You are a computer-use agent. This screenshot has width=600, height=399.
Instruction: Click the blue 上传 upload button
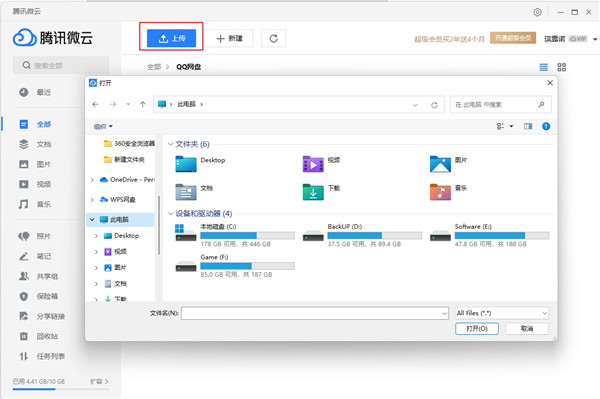[171, 38]
